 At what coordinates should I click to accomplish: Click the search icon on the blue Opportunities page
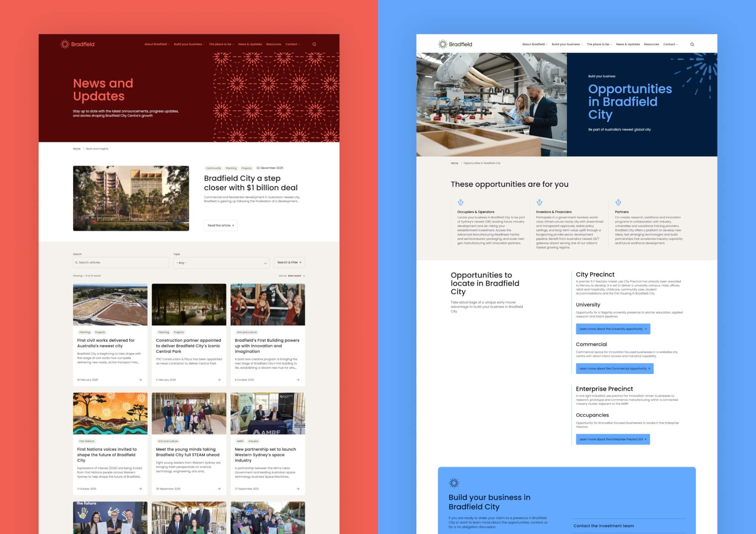pos(692,44)
